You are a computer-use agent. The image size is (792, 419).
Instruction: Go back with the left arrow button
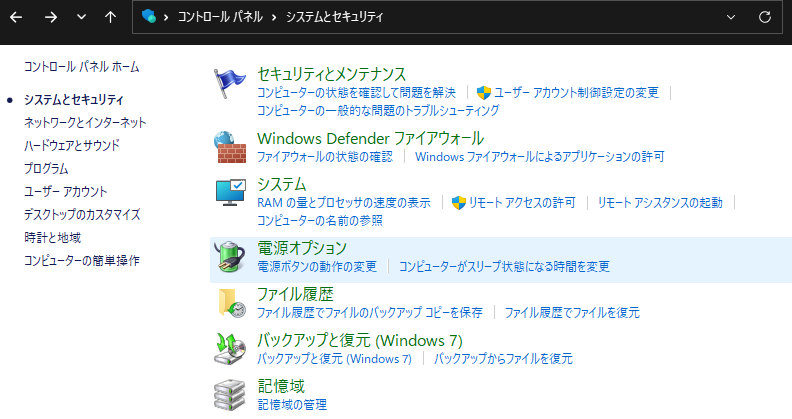[x=16, y=17]
